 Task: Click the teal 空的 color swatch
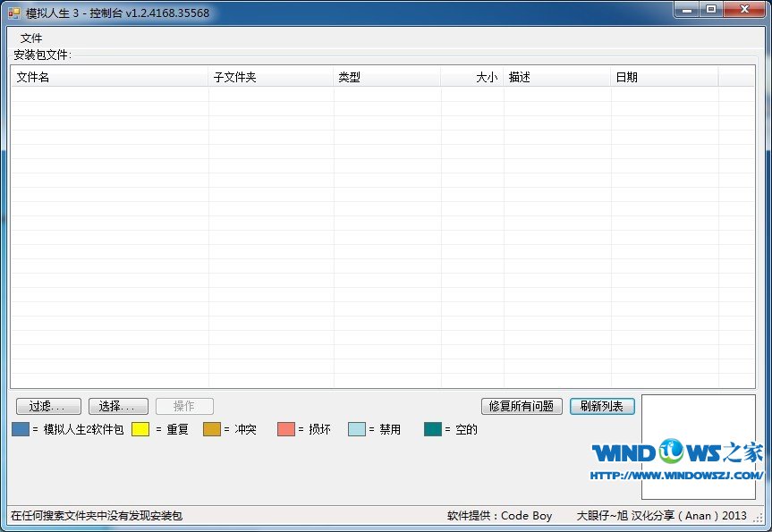click(433, 429)
